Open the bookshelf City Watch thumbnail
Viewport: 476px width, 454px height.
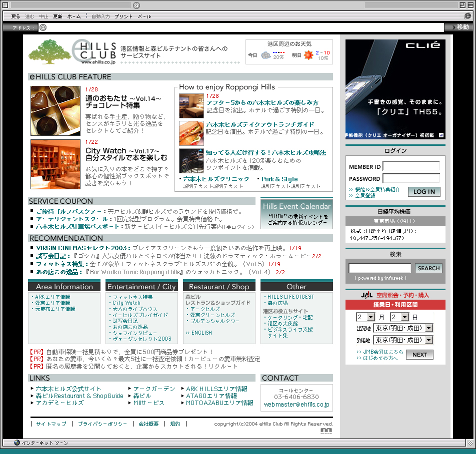(55, 164)
